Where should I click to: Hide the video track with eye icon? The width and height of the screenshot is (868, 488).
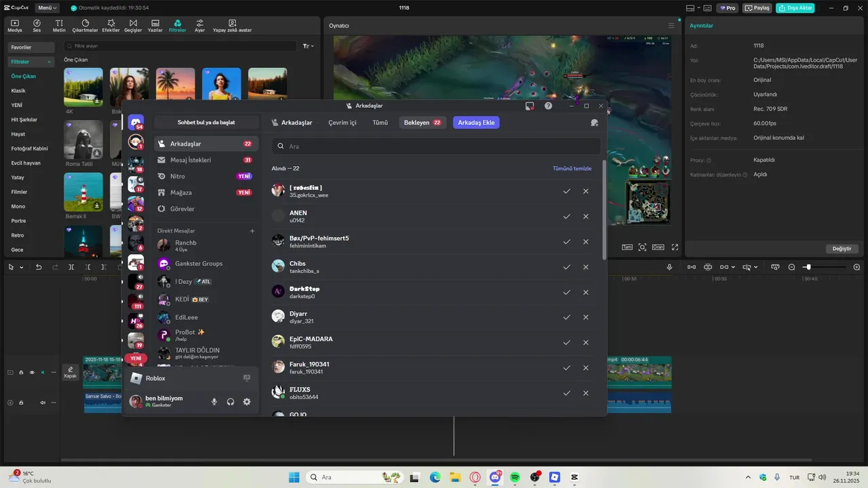[x=32, y=372]
